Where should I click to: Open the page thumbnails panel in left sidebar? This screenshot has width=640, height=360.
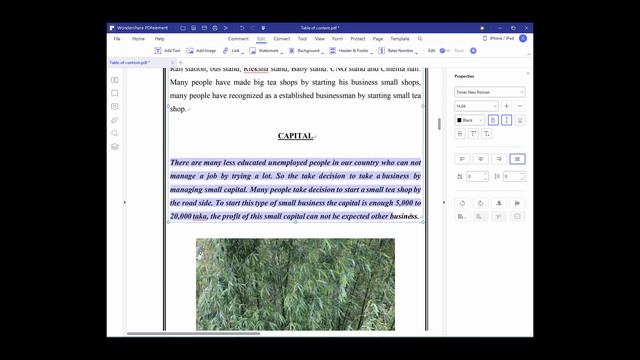point(115,80)
